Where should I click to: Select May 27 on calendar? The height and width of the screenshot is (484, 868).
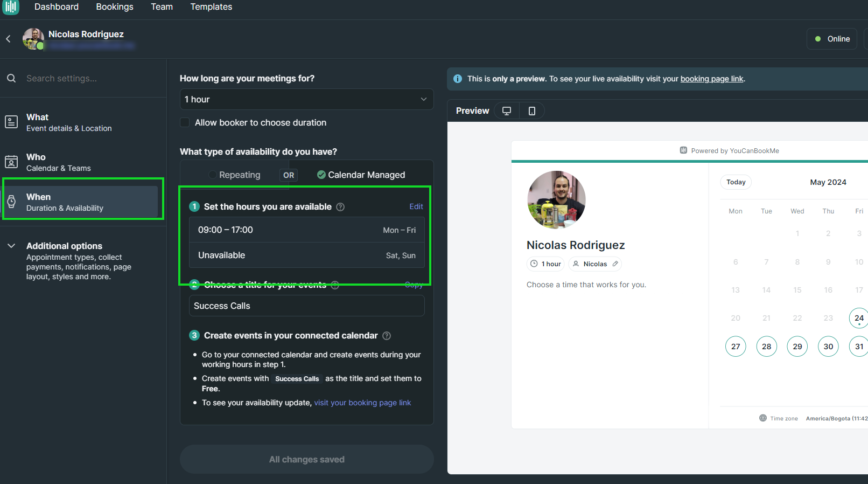tap(736, 347)
